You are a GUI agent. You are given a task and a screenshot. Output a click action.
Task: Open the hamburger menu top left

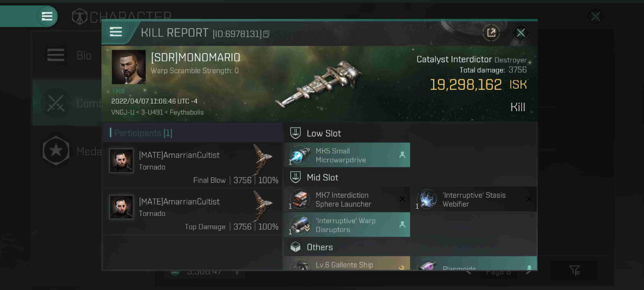[47, 17]
